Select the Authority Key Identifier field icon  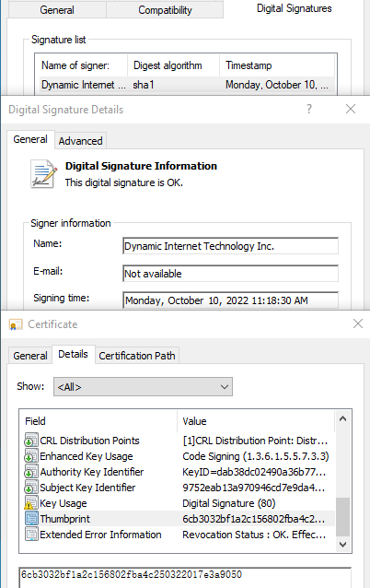(31, 472)
